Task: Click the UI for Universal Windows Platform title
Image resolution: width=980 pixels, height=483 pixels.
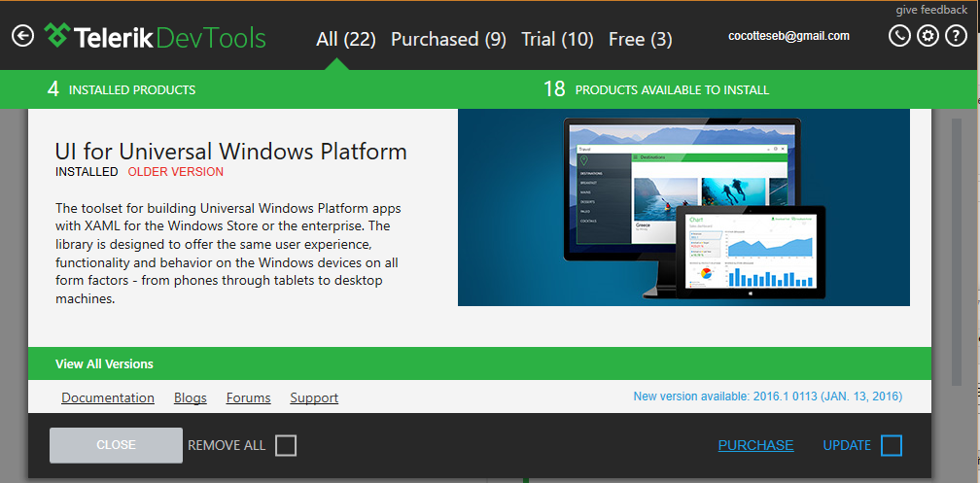Action: pyautogui.click(x=231, y=152)
